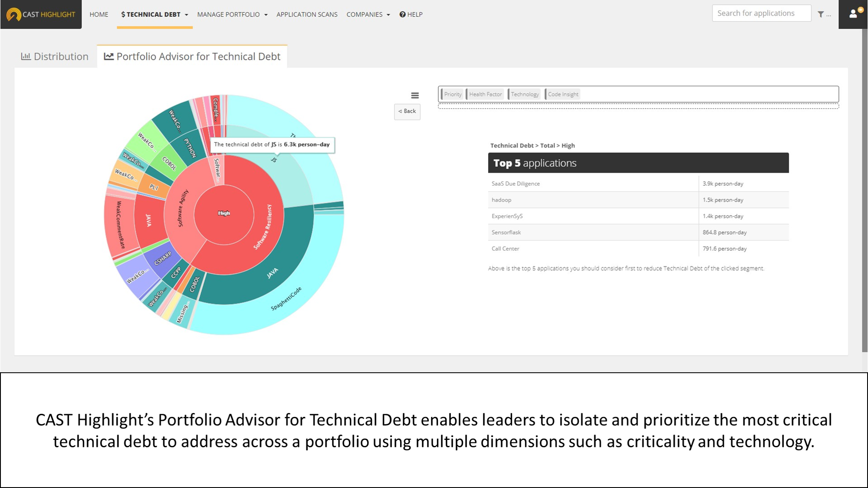Click the filter funnel icon
Screen dimensions: 868x488
pos(820,14)
